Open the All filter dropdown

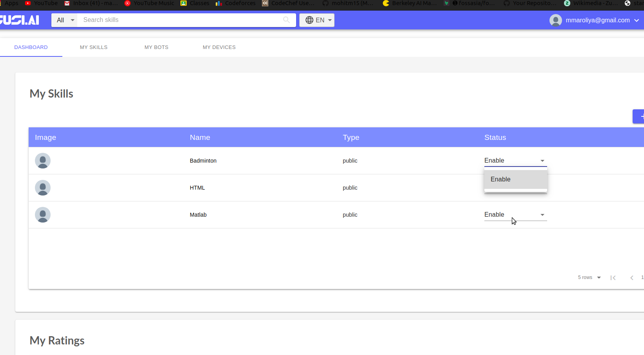64,20
